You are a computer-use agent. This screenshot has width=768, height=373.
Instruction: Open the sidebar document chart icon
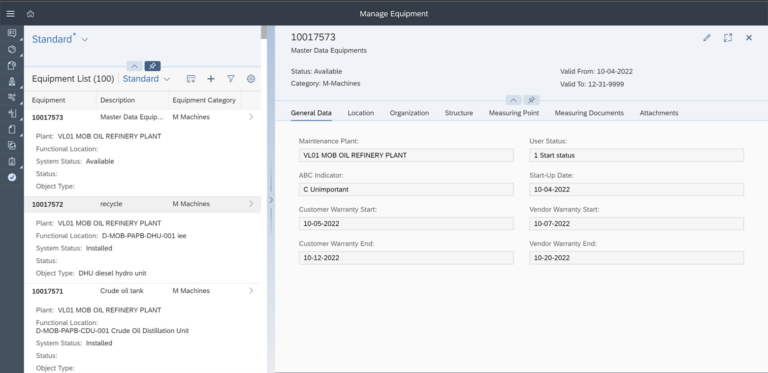12,66
